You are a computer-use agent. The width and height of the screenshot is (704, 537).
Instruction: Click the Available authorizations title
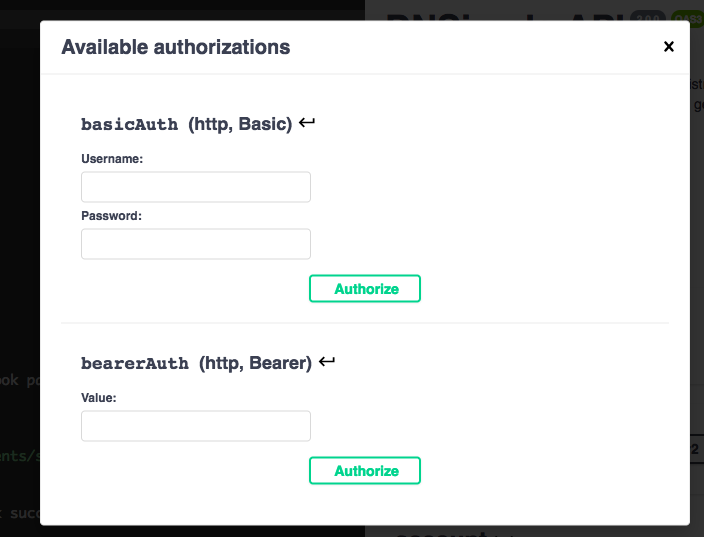tap(176, 47)
